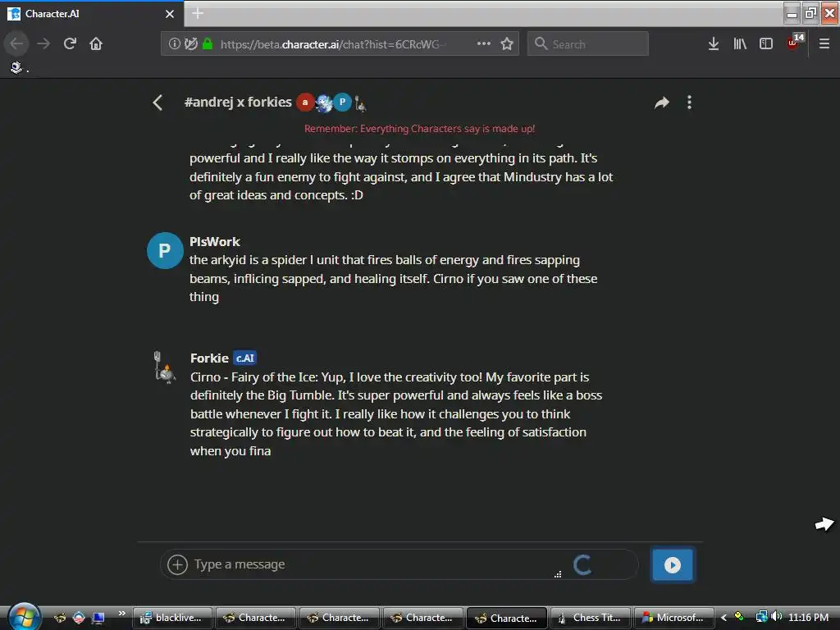Share the andrej x forkies room
The image size is (840, 630).
(662, 103)
